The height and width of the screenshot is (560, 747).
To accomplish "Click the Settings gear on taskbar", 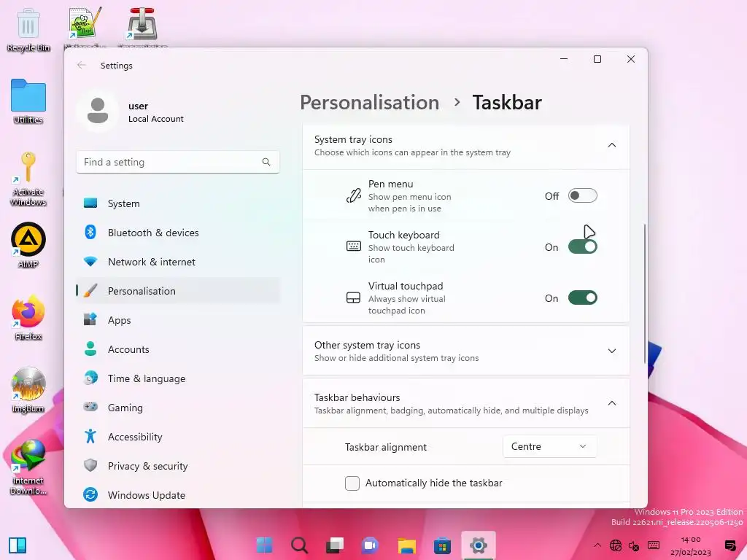I will pyautogui.click(x=479, y=545).
